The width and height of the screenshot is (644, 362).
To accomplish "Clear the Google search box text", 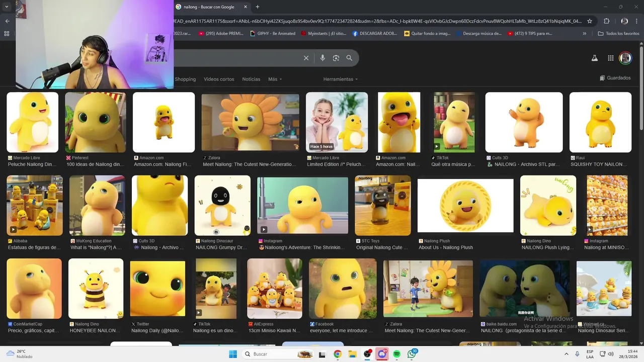I will pos(306,58).
